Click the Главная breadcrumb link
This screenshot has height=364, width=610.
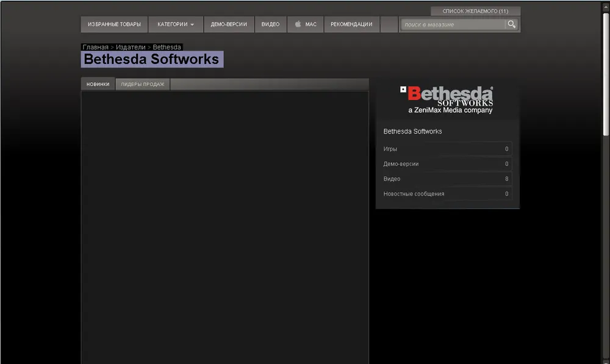click(x=95, y=47)
